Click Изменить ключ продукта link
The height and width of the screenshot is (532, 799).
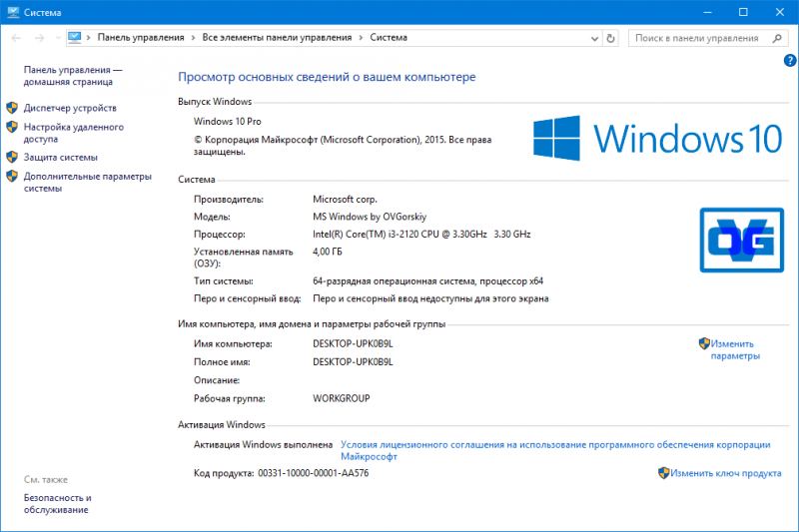coord(725,473)
